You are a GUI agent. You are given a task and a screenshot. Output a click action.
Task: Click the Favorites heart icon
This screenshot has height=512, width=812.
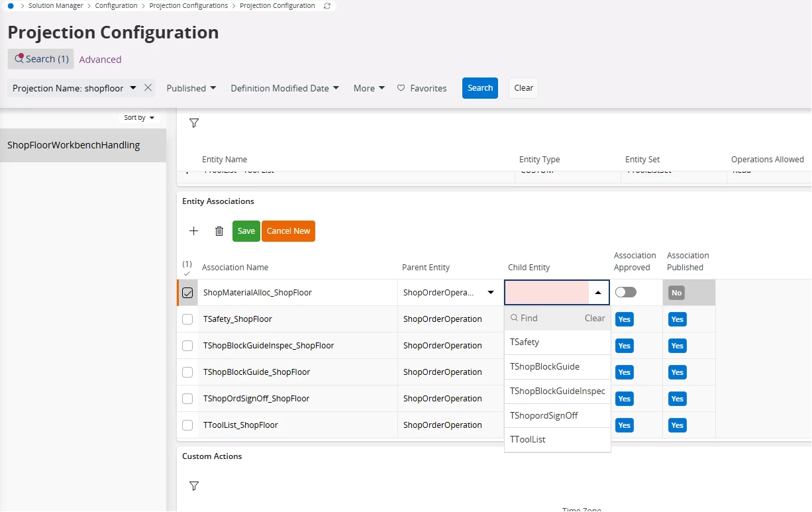(x=401, y=88)
